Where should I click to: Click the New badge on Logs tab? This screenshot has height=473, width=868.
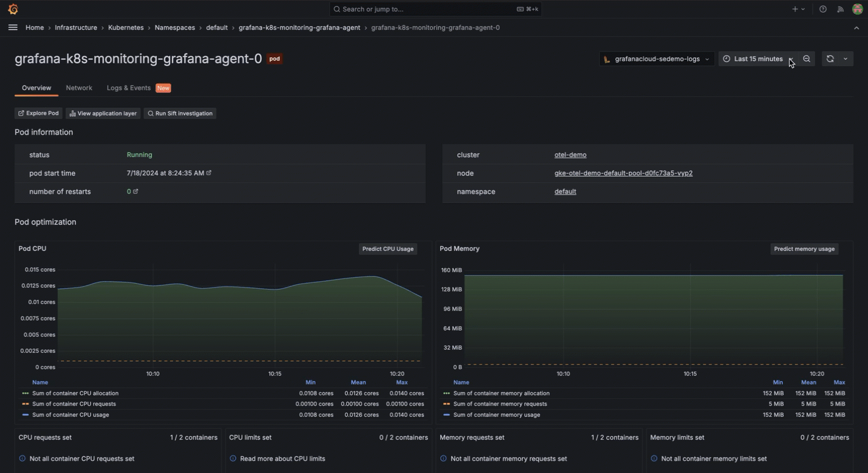[163, 88]
